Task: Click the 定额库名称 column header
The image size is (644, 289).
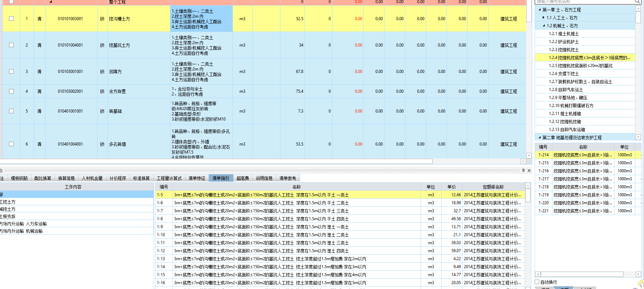Action: 493,187
